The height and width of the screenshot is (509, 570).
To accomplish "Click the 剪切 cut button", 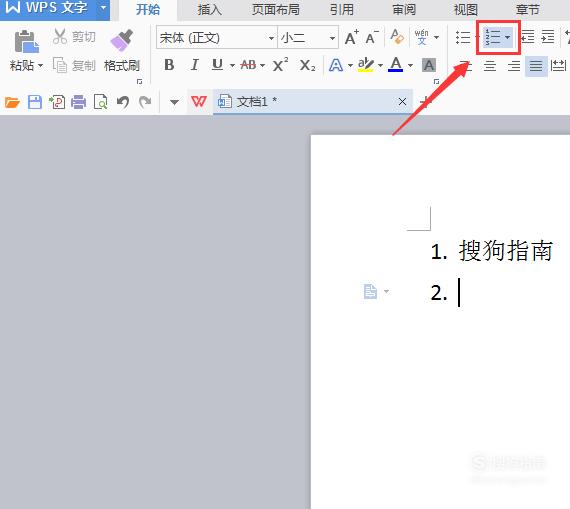I will pos(74,37).
